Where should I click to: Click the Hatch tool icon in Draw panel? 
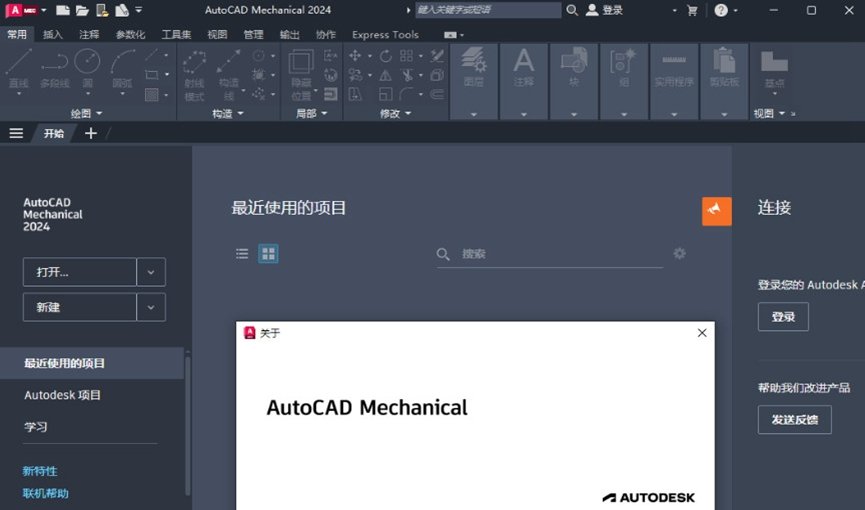click(x=152, y=95)
